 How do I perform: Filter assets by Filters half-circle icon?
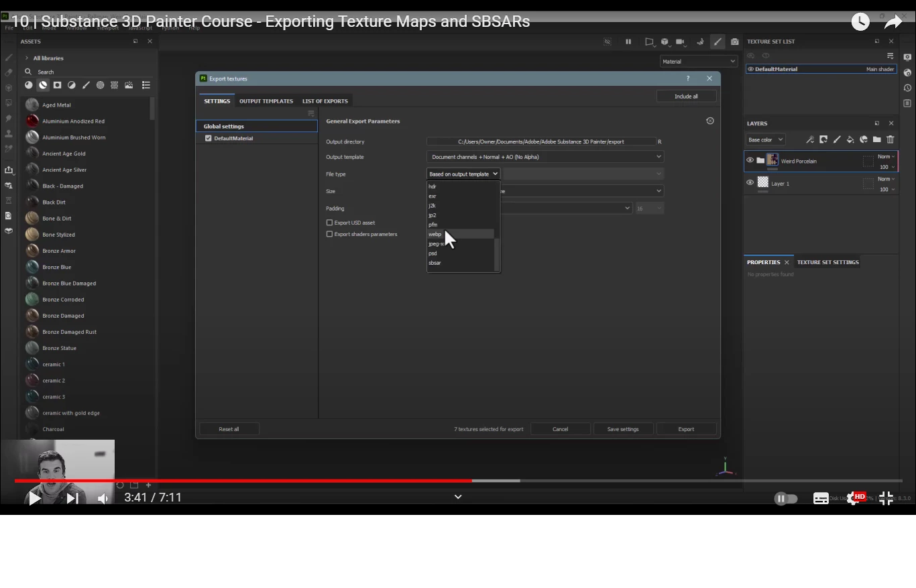click(72, 85)
